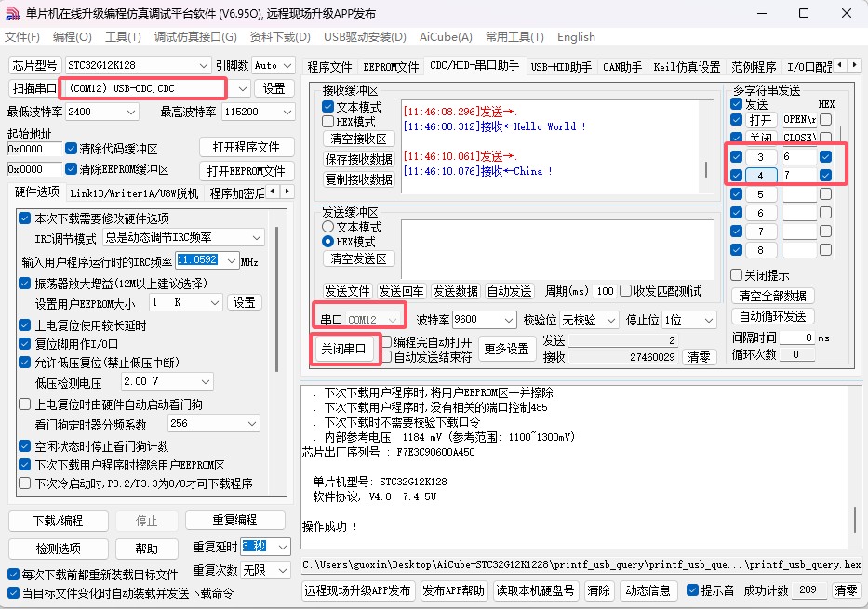Click the send buffer text area
This screenshot has width=868, height=609.
click(x=557, y=248)
